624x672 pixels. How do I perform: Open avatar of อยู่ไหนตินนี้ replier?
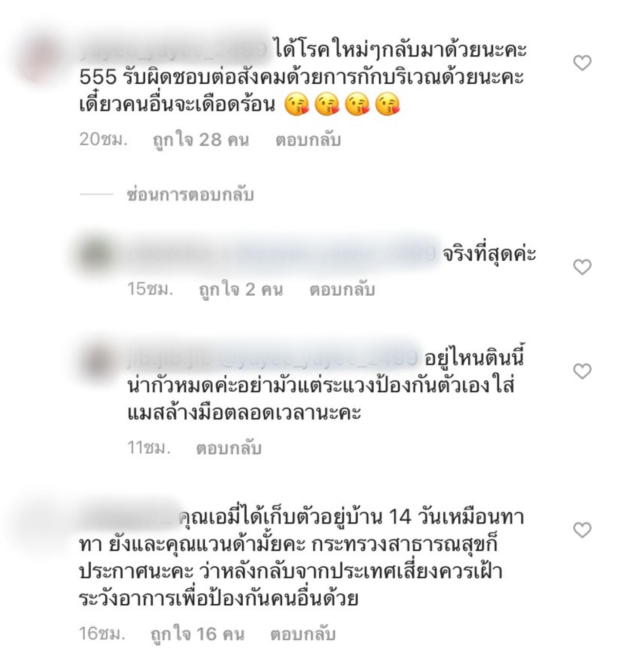coord(96,360)
